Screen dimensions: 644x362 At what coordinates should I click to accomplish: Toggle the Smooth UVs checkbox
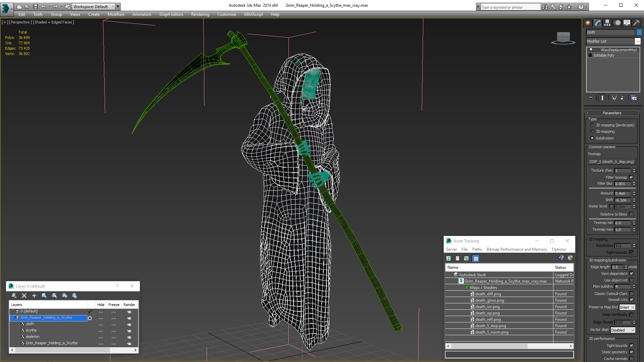coord(631,300)
